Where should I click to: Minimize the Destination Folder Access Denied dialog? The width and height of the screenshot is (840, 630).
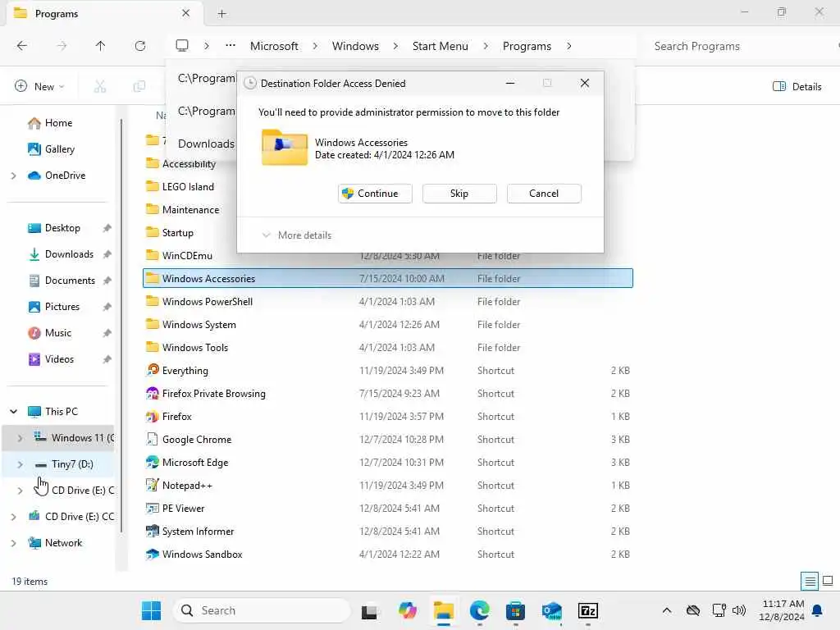coord(510,83)
